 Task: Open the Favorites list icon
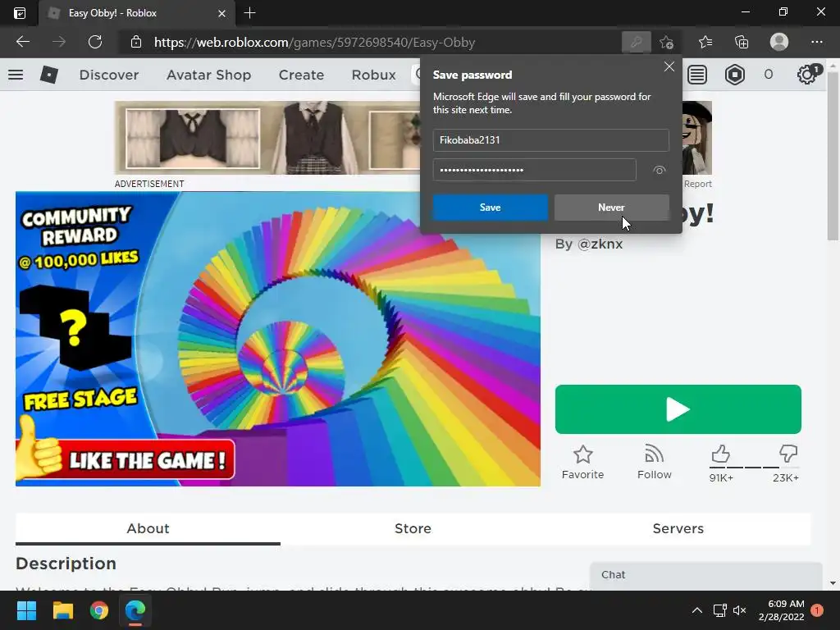[705, 42]
